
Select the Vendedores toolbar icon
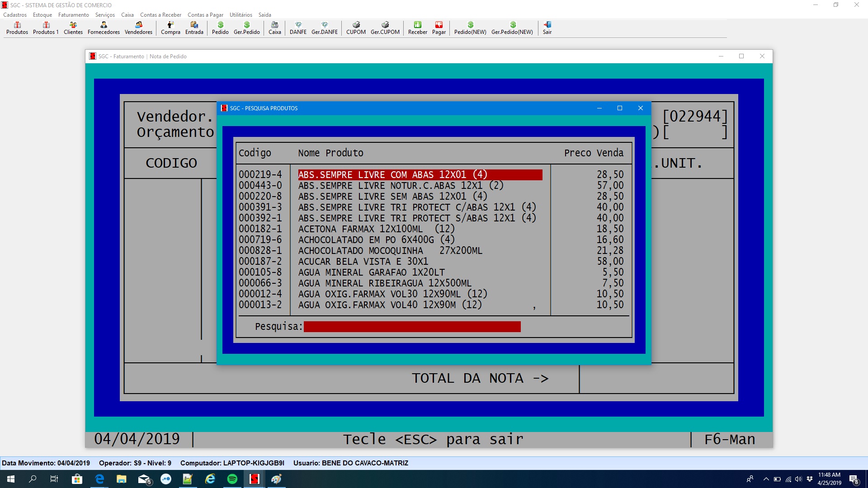point(138,28)
